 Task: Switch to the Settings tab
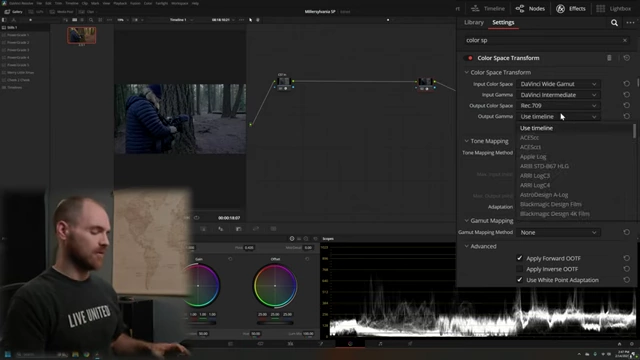point(503,22)
